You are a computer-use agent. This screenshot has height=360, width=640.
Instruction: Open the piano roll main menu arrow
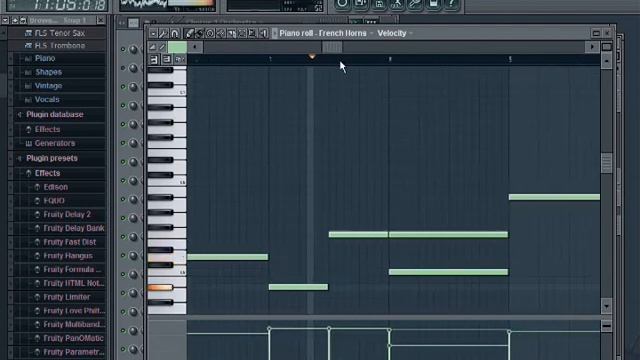pyautogui.click(x=153, y=33)
